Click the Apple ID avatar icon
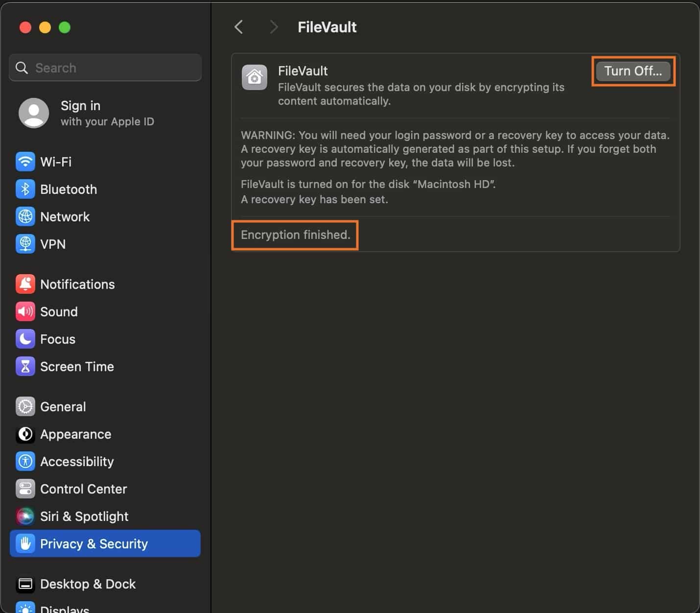700x613 pixels. [x=34, y=113]
